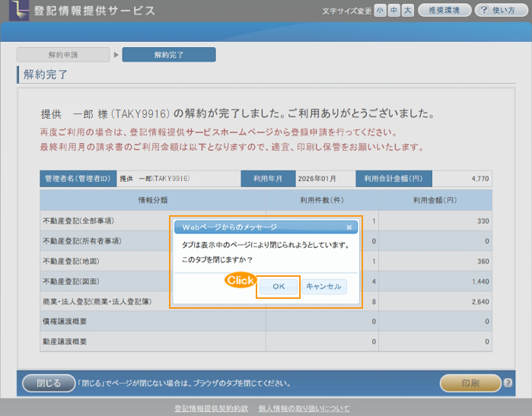Set text size to small (小)

380,11
